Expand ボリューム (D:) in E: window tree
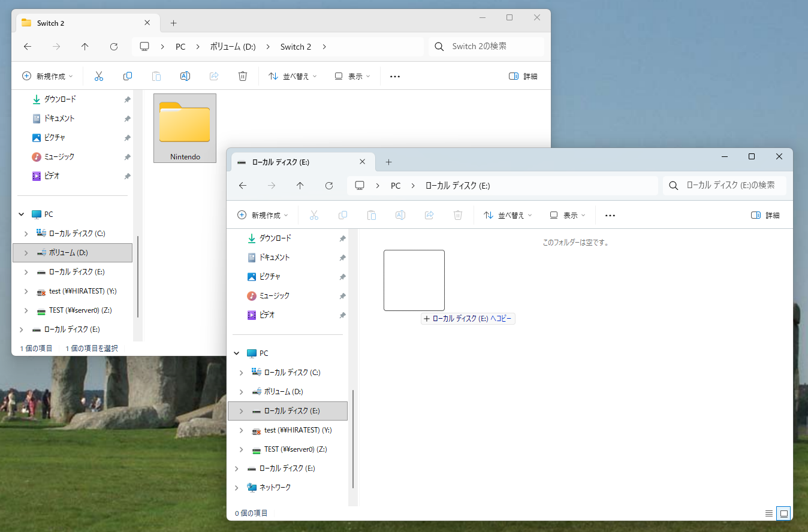808x532 pixels. point(242,392)
